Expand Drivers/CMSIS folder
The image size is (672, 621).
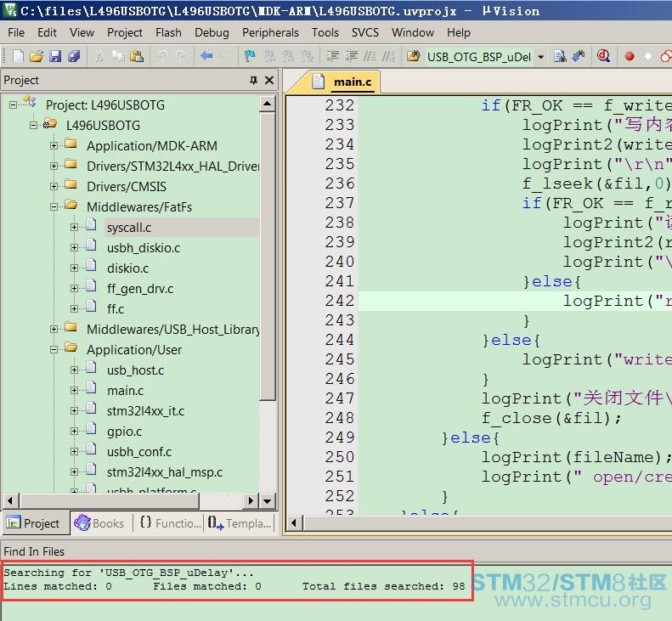click(x=54, y=186)
